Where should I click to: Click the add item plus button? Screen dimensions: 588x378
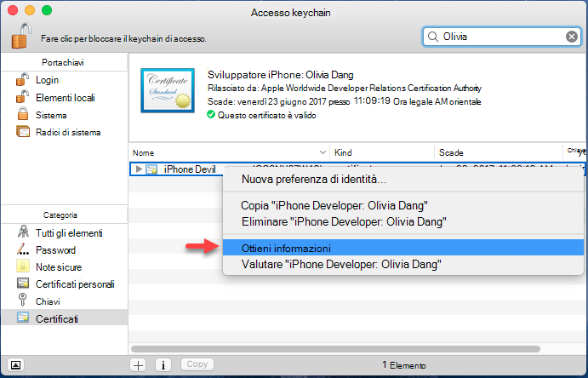click(x=139, y=365)
